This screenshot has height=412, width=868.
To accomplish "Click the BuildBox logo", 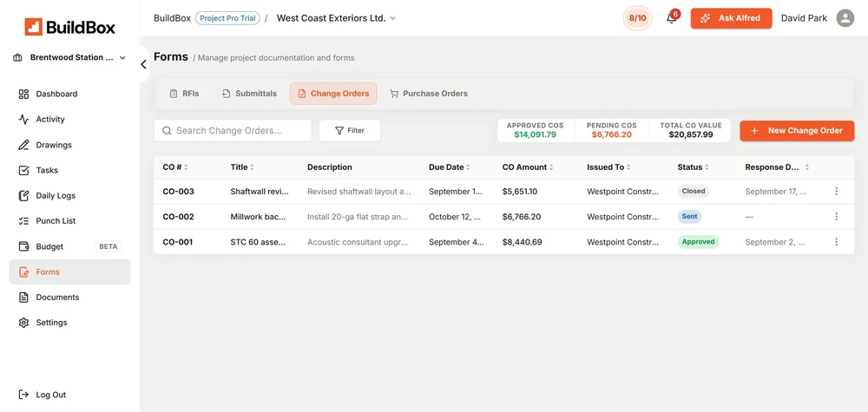I will tap(69, 27).
